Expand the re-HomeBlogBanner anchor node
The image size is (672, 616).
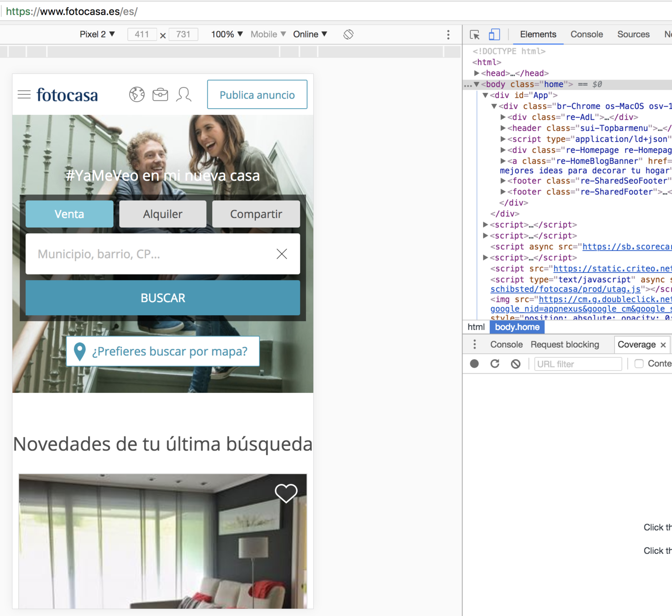click(503, 161)
